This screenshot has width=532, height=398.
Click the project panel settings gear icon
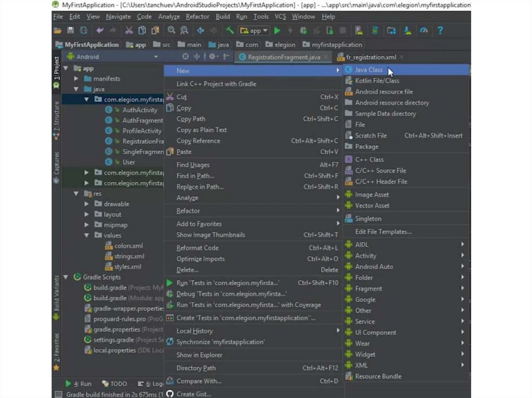pyautogui.click(x=212, y=57)
